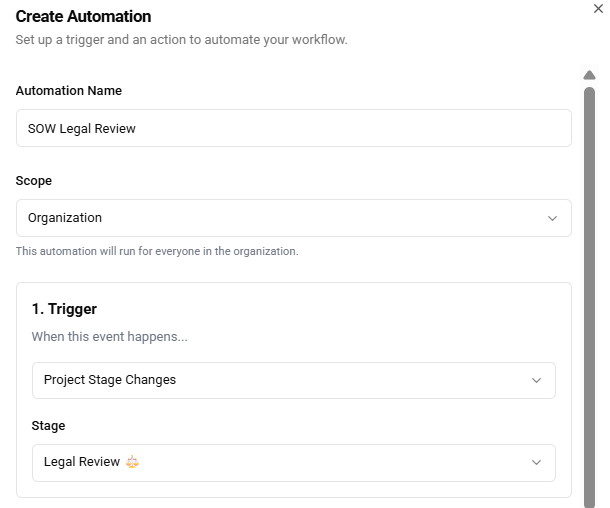Click the 'When this event happens...' text

point(109,337)
